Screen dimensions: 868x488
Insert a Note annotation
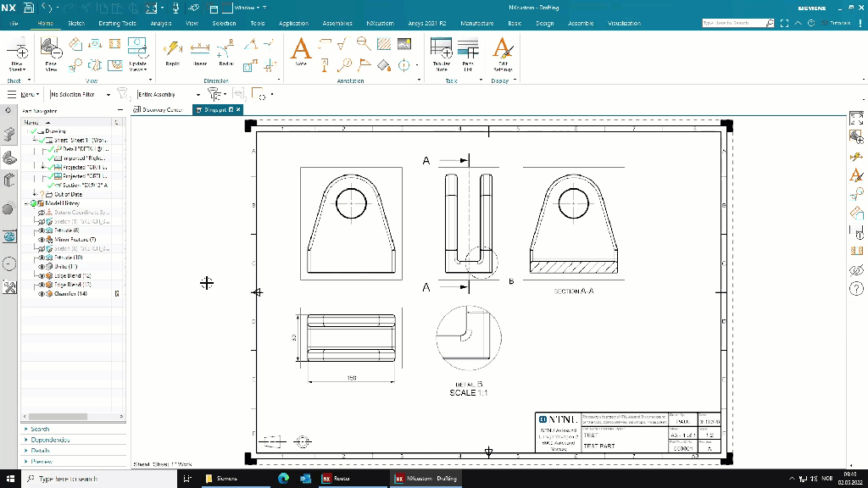click(301, 52)
